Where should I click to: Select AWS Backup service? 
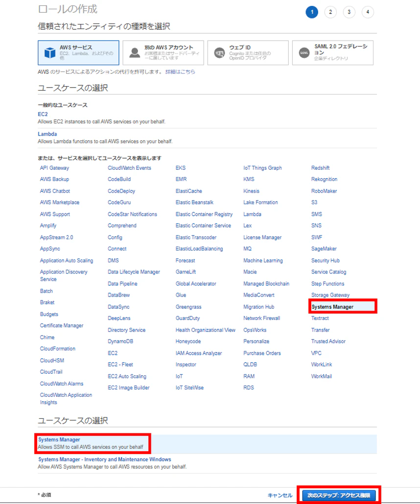pos(54,179)
